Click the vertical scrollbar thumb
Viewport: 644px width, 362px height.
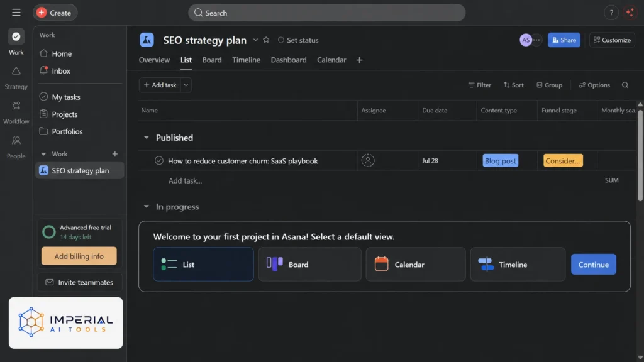pyautogui.click(x=640, y=155)
